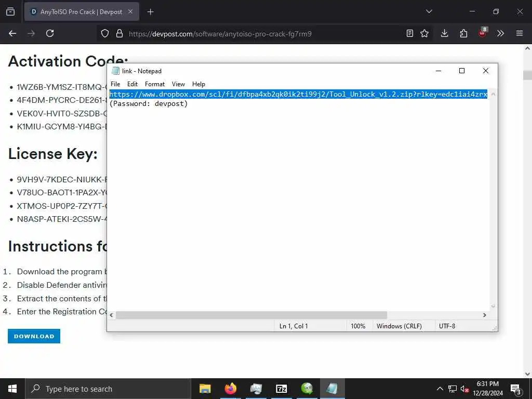532x399 pixels.
Task: Click the padlock site info icon
Action: click(119, 33)
